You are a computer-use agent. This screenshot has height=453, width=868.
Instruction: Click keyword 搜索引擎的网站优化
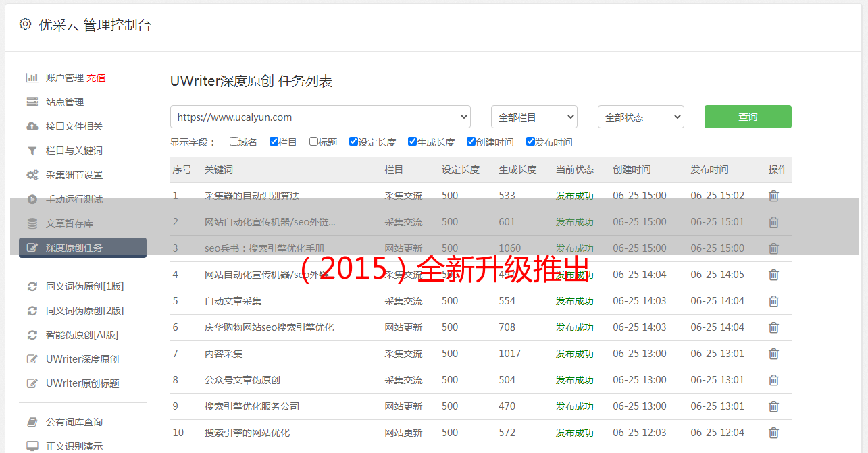[247, 433]
